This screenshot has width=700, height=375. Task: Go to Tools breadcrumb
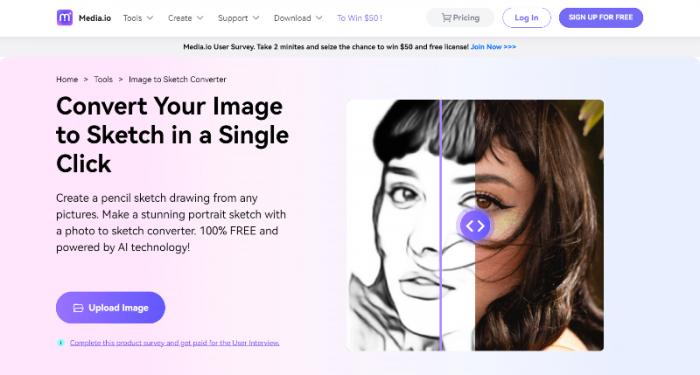coord(103,79)
